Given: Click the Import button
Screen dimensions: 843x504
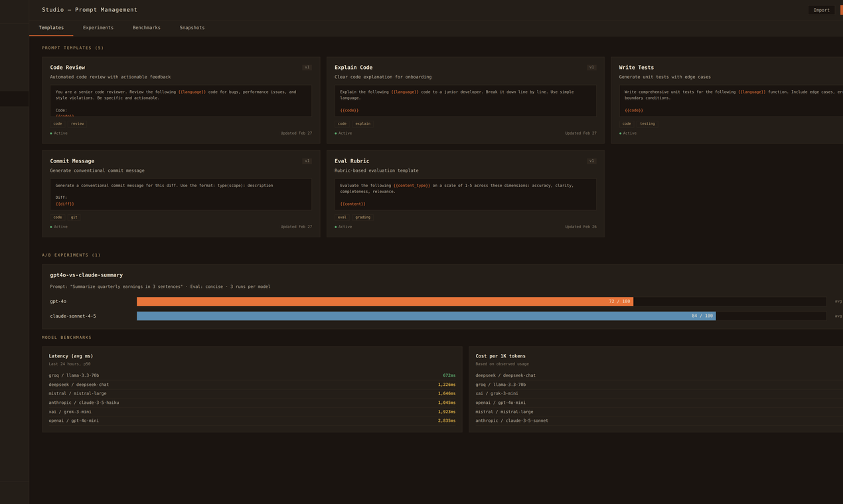Looking at the screenshot, I should tap(821, 10).
